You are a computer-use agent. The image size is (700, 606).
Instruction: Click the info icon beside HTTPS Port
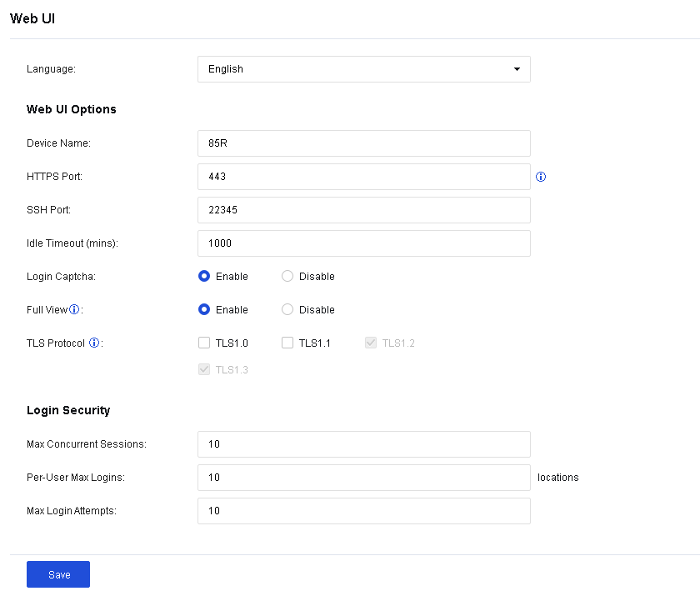tap(541, 177)
